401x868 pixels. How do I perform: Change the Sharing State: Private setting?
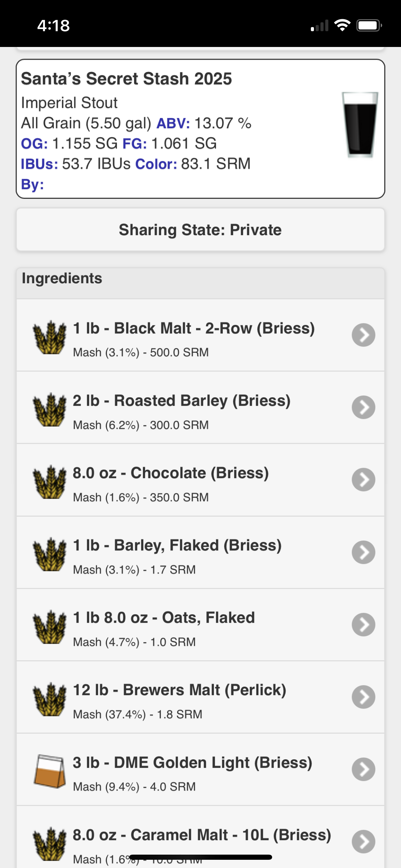tap(200, 230)
